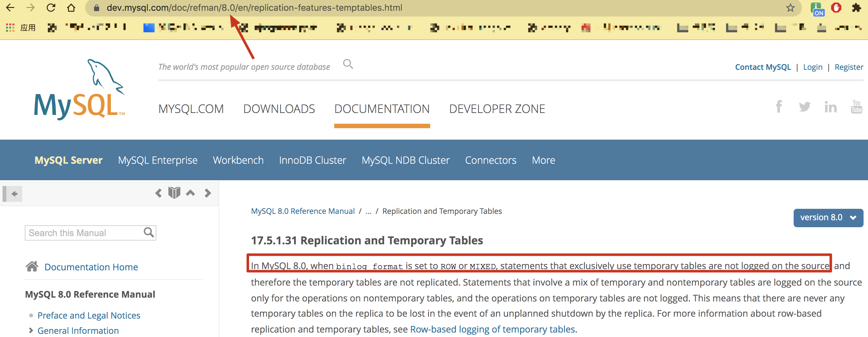Go up one section with up chevron
The image size is (868, 337).
point(190,193)
